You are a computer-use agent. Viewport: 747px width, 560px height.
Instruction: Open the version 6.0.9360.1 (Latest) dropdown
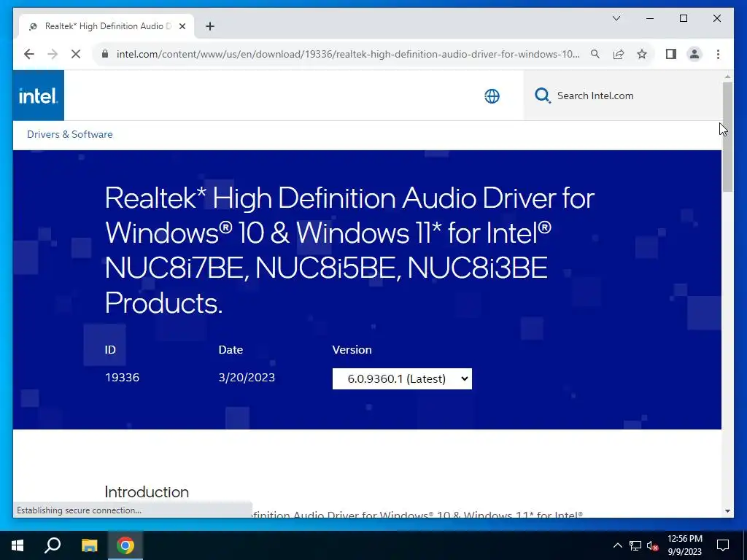point(402,378)
